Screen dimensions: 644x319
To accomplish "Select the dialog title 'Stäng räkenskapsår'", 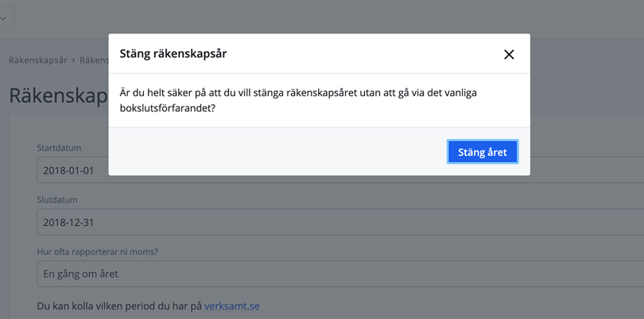I will click(x=173, y=54).
